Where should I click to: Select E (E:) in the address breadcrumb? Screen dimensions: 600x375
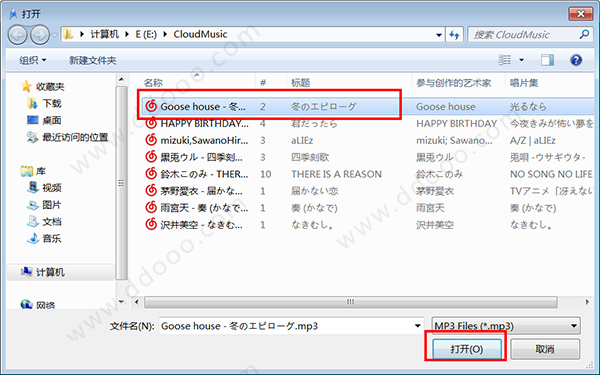pos(146,34)
